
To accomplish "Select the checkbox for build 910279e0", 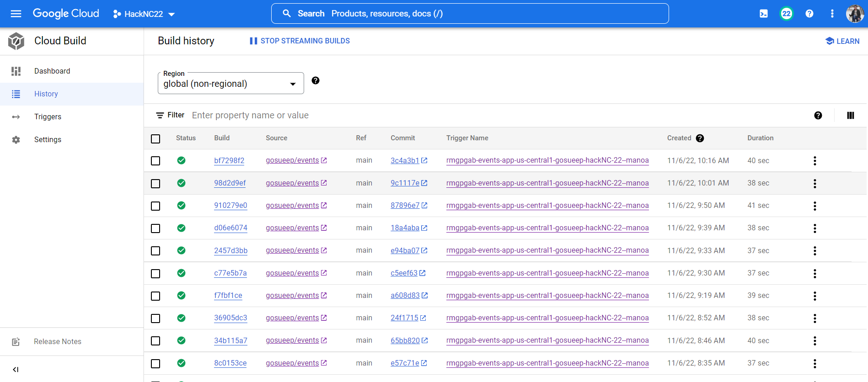I will pyautogui.click(x=155, y=206).
